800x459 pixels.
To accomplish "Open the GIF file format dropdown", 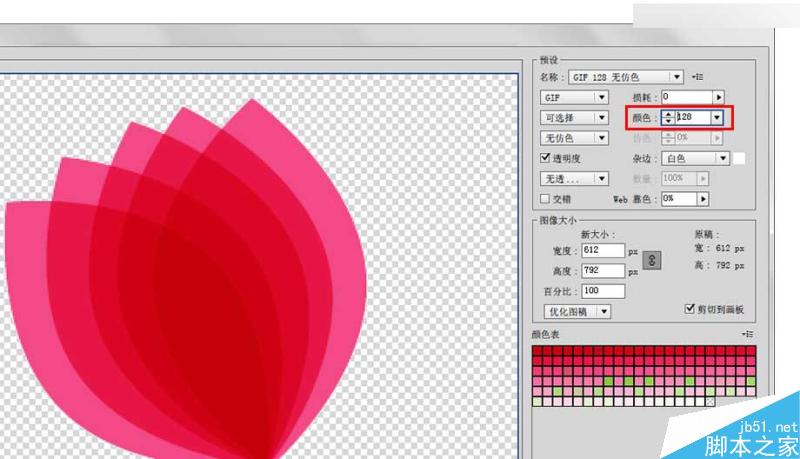I will 574,97.
